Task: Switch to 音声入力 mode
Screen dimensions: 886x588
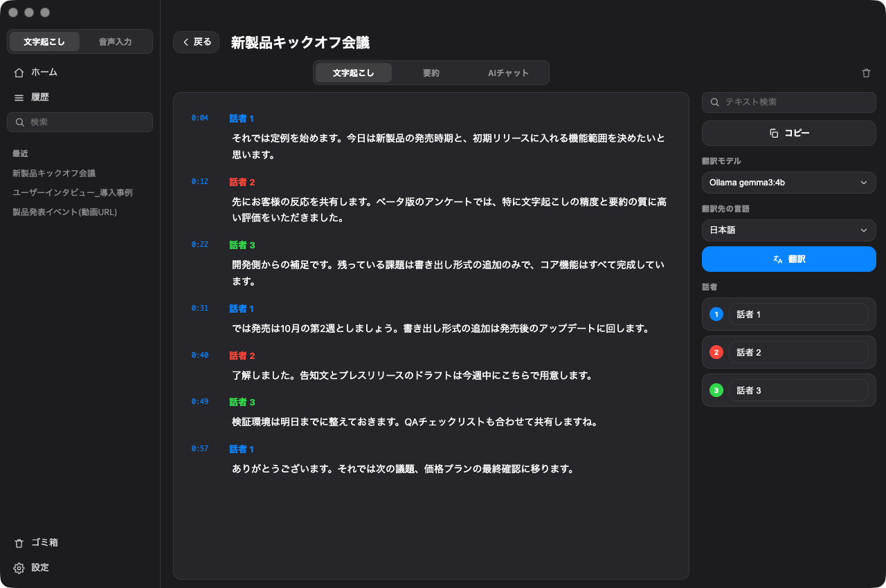Action: click(x=115, y=42)
